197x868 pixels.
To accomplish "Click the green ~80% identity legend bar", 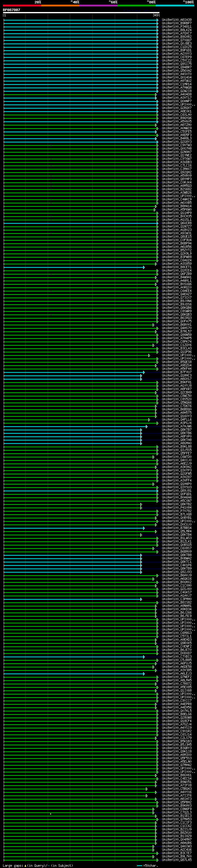I will [x=137, y=6].
